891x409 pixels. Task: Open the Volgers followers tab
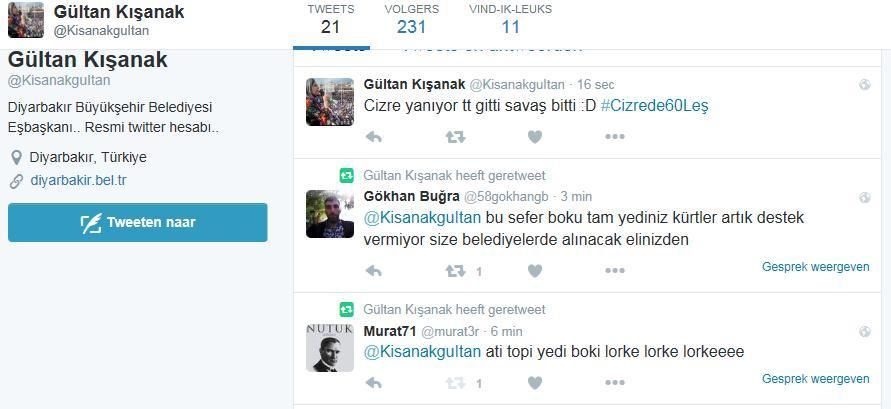(411, 18)
